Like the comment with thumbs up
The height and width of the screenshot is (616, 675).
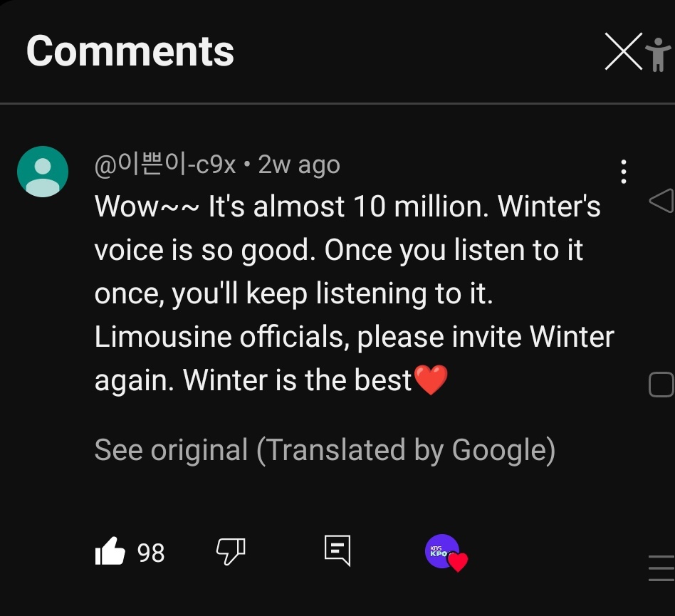point(110,551)
